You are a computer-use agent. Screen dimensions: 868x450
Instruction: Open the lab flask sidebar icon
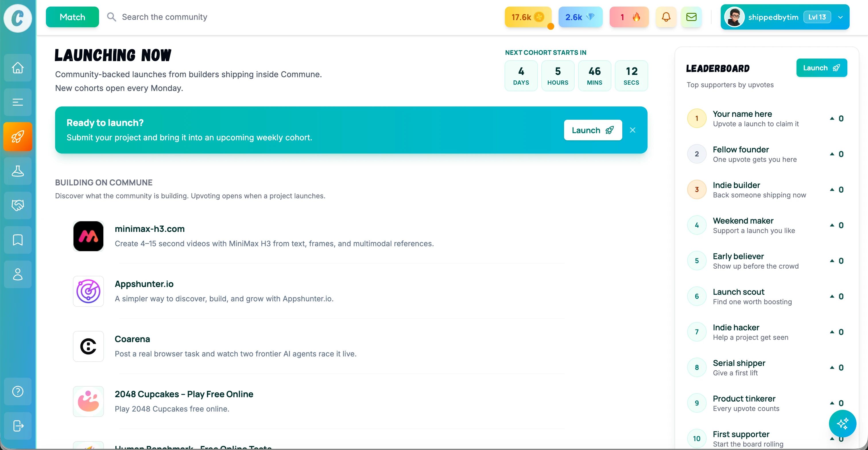[18, 171]
